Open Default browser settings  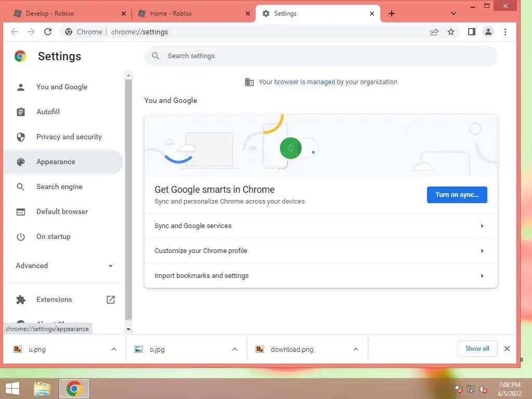point(63,212)
